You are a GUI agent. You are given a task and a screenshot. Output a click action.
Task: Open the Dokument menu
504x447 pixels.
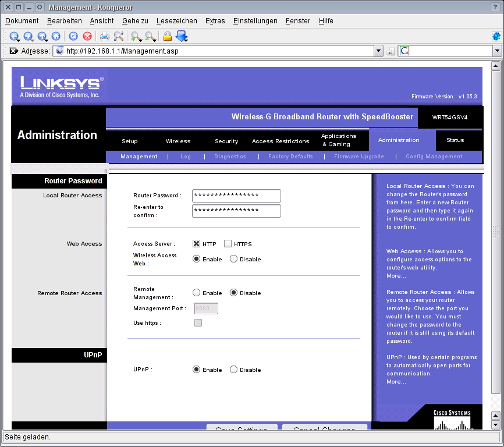tap(22, 21)
